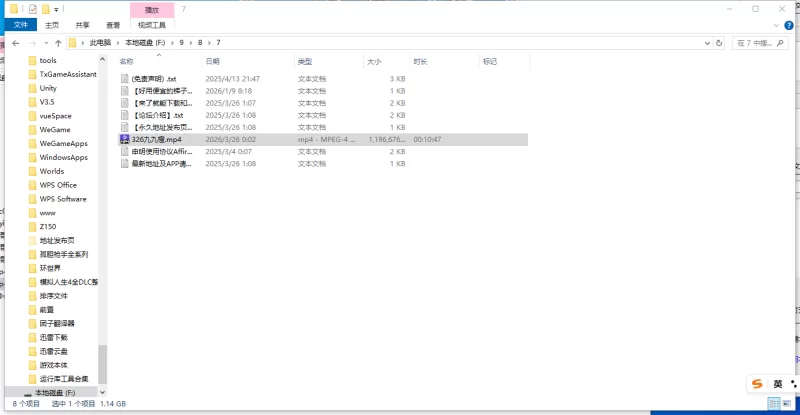Click the Properties icon in the quick access toolbar
The height and width of the screenshot is (415, 800).
(x=32, y=9)
